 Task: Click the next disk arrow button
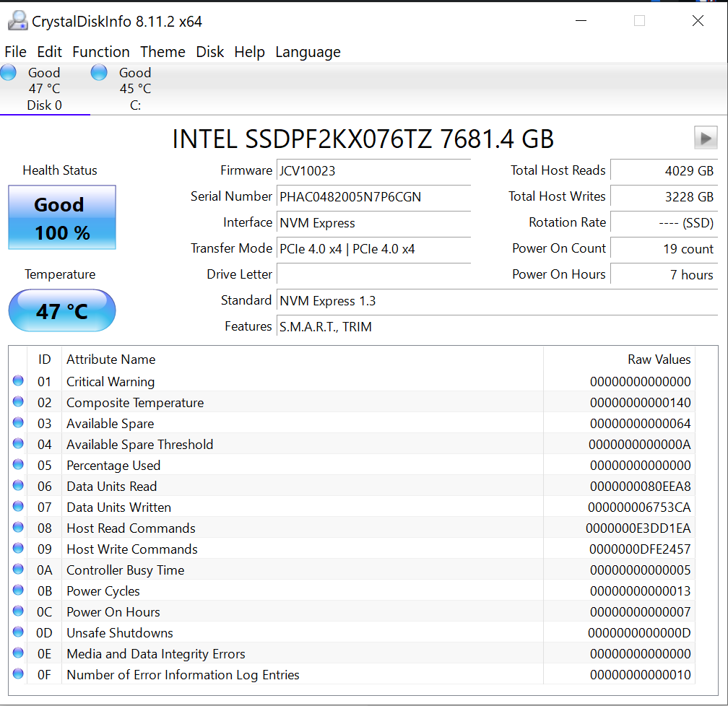(706, 137)
